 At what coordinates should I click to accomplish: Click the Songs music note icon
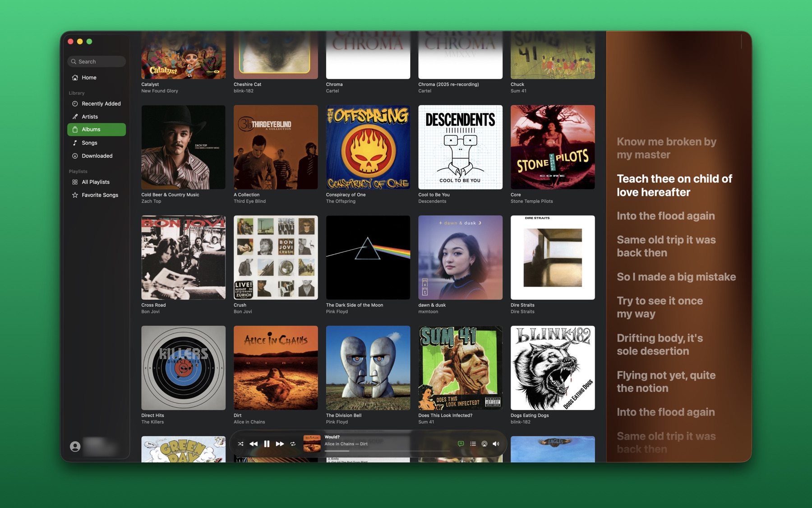(75, 143)
